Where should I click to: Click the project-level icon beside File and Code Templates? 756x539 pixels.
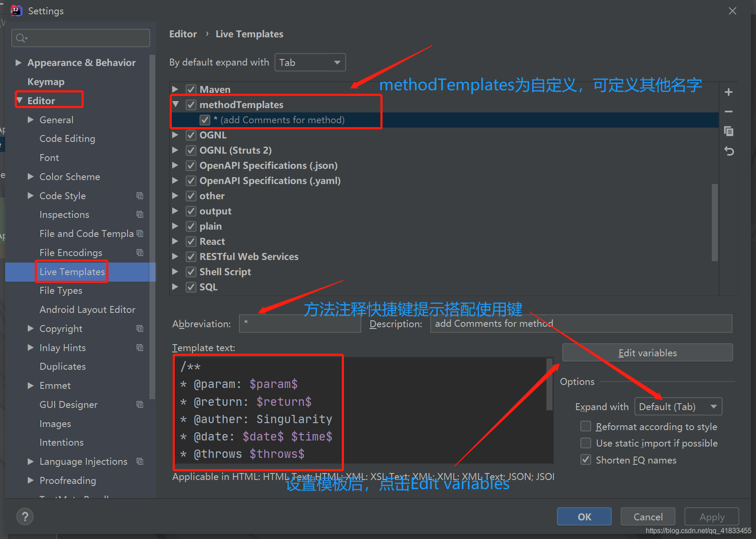click(x=140, y=233)
